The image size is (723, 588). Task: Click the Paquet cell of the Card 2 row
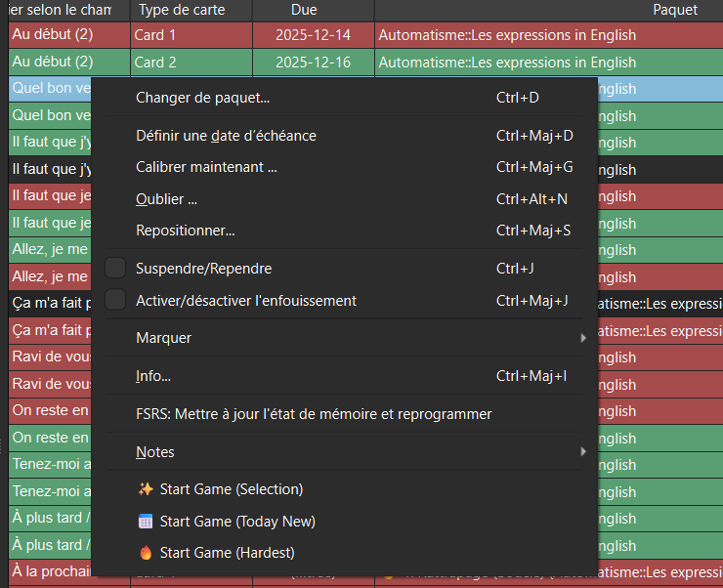point(549,63)
